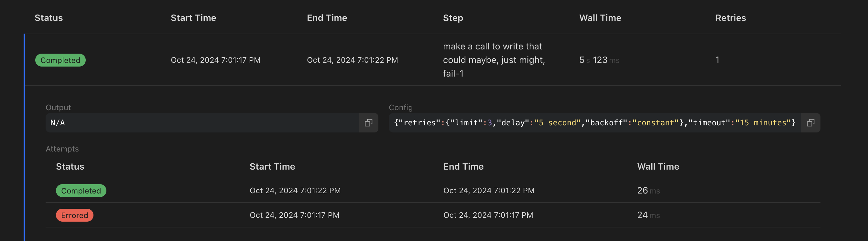Viewport: 868px width, 241px height.
Task: Click the 5 s 123 ms wall time
Action: 599,60
